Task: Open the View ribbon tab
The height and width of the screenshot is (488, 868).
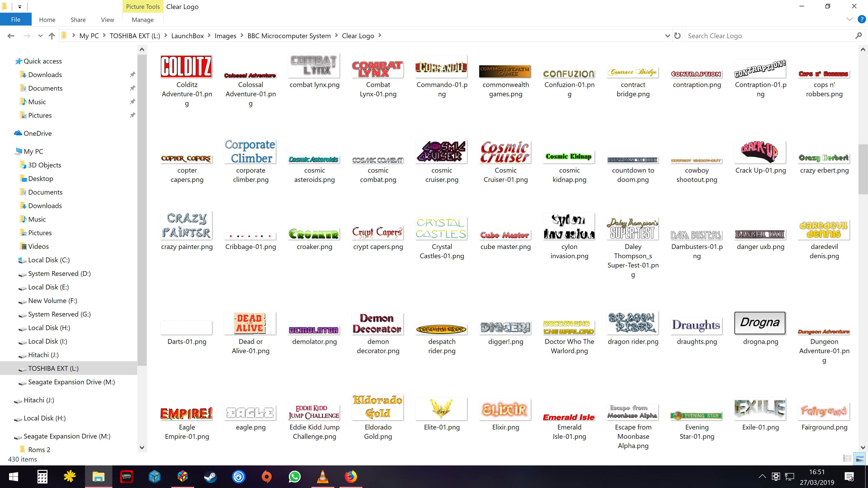Action: [x=108, y=19]
